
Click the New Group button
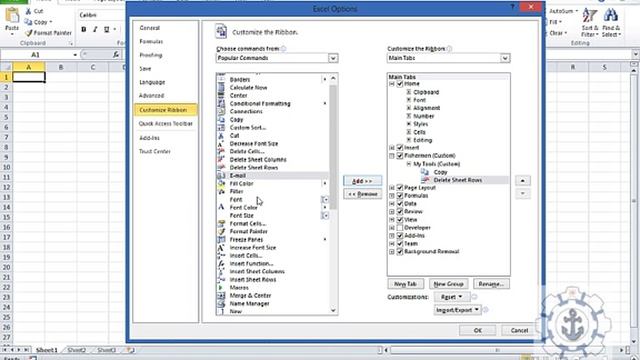pyautogui.click(x=448, y=284)
